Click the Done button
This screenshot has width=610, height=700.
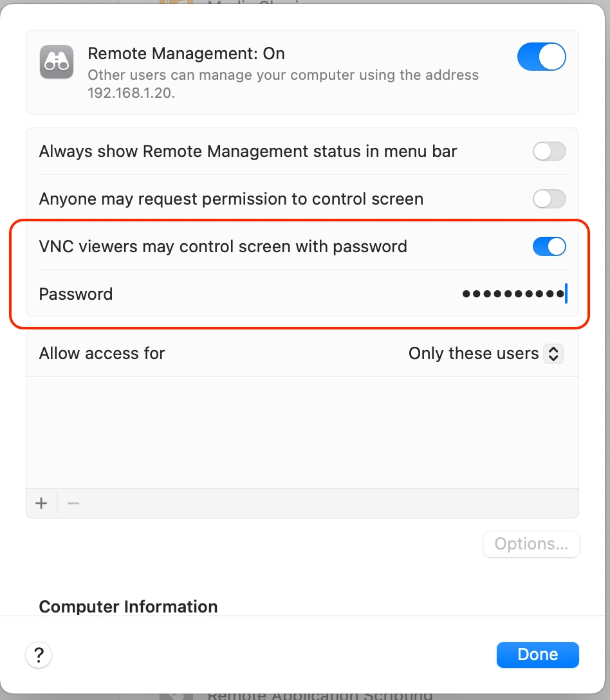pos(538,654)
